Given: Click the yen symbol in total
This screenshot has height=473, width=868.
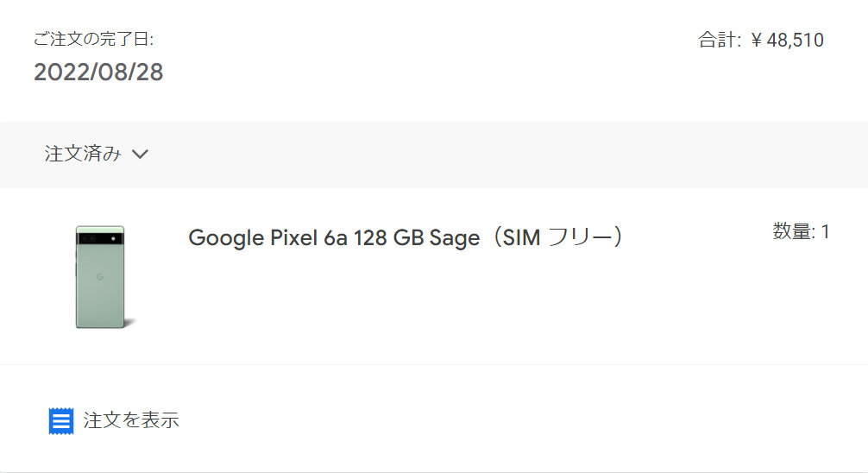Looking at the screenshot, I should (757, 41).
